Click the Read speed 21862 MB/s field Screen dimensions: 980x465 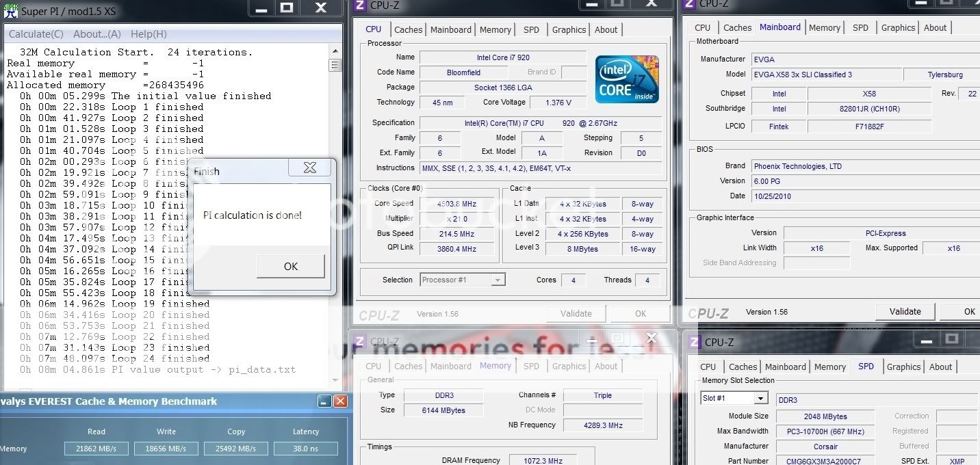coord(96,449)
